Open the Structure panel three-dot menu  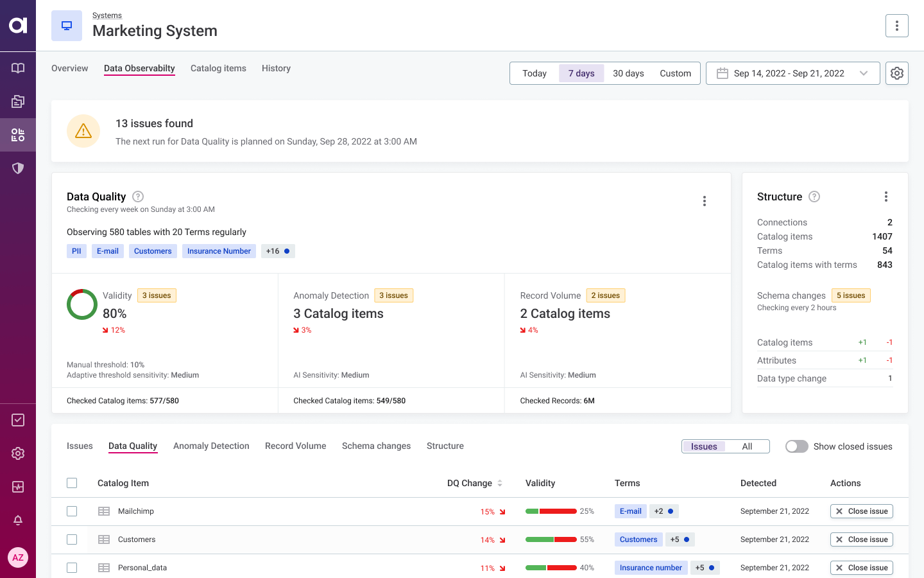point(886,196)
